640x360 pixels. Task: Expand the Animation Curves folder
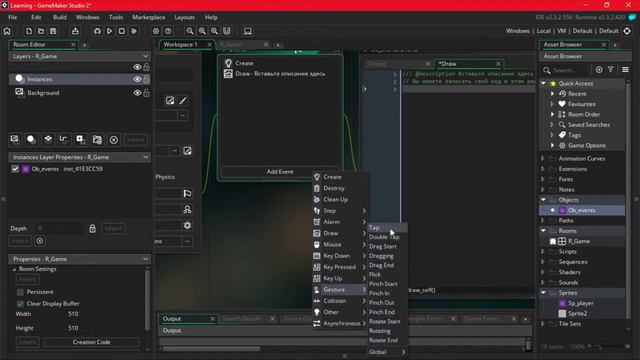(543, 158)
